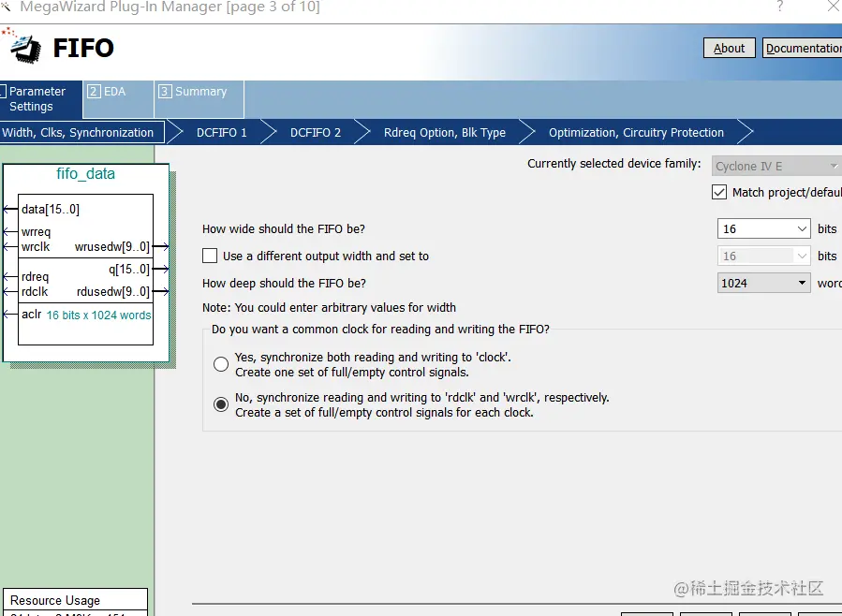
Task: Open the device family Cyclone IV E dropdown
Action: click(x=776, y=167)
